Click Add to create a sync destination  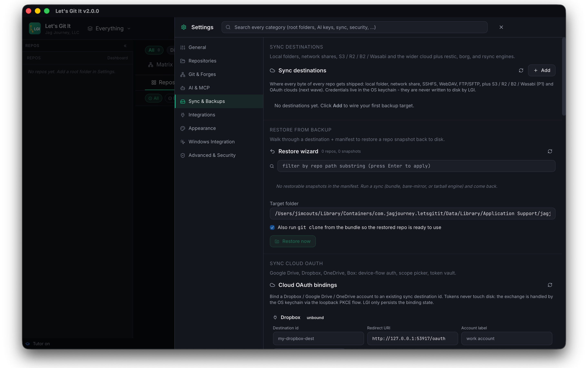pyautogui.click(x=541, y=70)
